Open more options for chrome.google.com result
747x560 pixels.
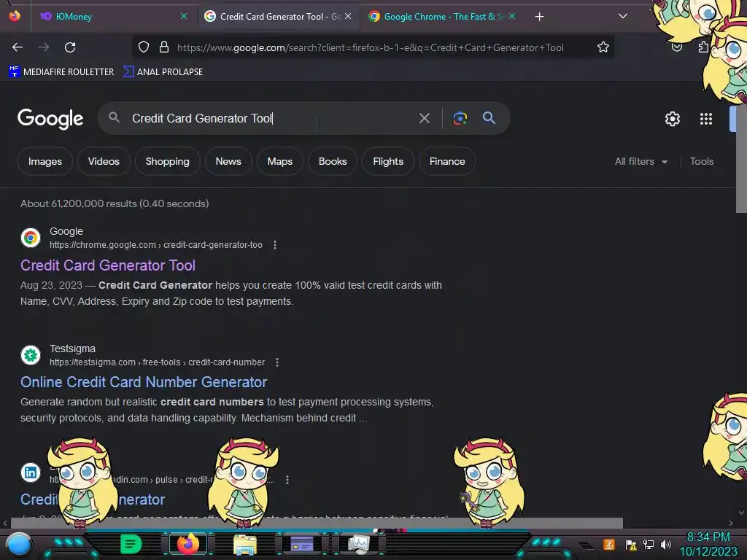tap(275, 245)
